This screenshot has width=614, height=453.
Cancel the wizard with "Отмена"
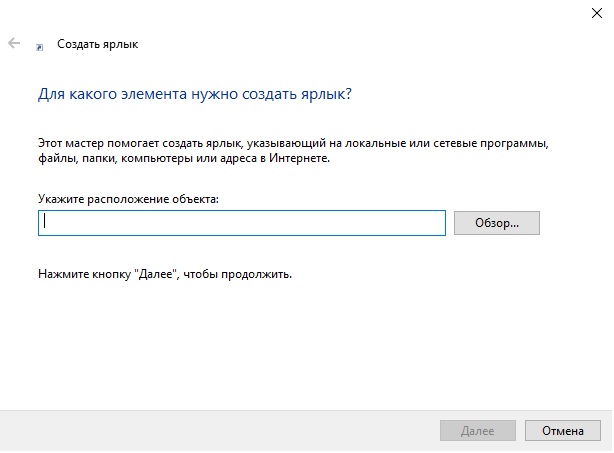click(x=562, y=431)
